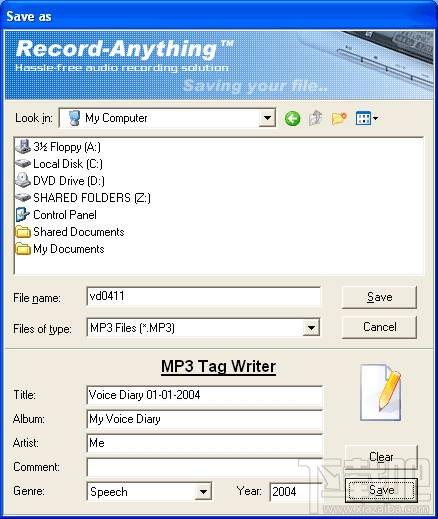The height and width of the screenshot is (519, 438).
Task: Click the Control Panel icon
Action: (23, 215)
